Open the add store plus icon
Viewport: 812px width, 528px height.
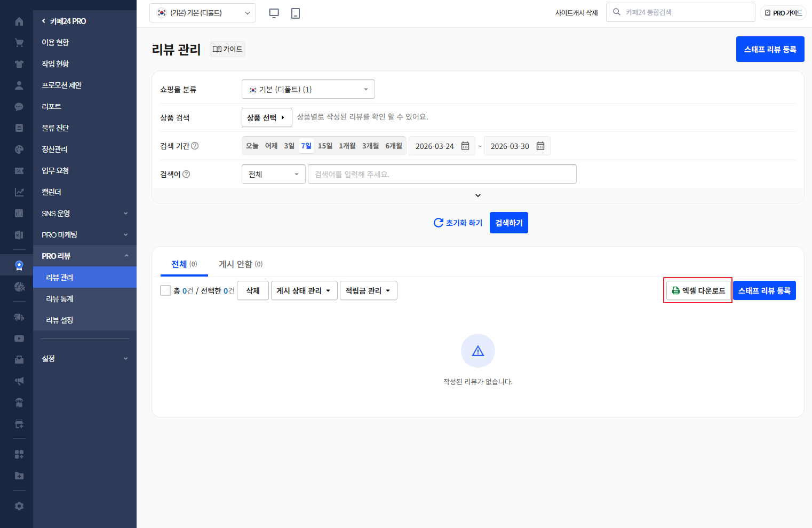pyautogui.click(x=19, y=424)
